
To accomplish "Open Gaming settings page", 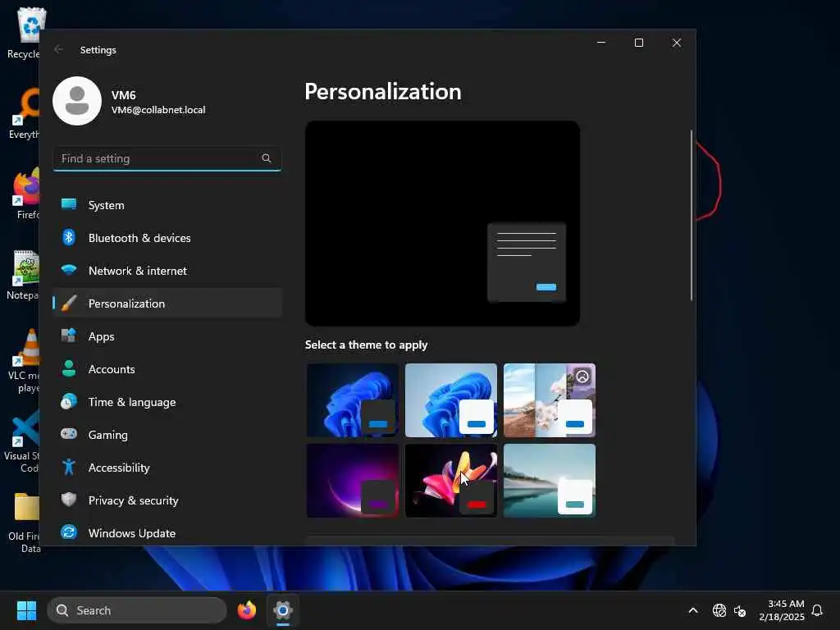I will pyautogui.click(x=167, y=435).
